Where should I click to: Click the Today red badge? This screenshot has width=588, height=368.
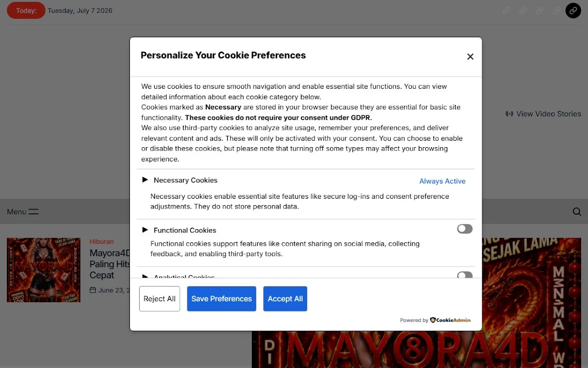(26, 10)
